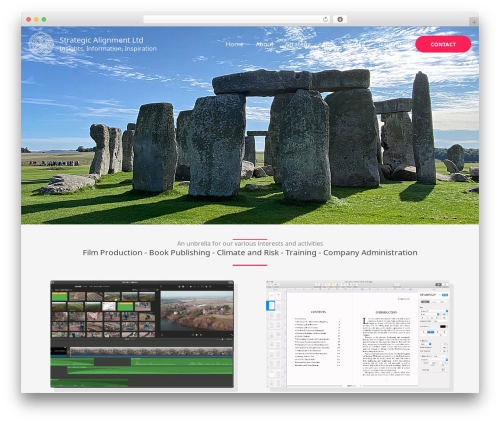Open the video editing timeline screenshot thumbnail
This screenshot has width=500, height=423.
[142, 334]
